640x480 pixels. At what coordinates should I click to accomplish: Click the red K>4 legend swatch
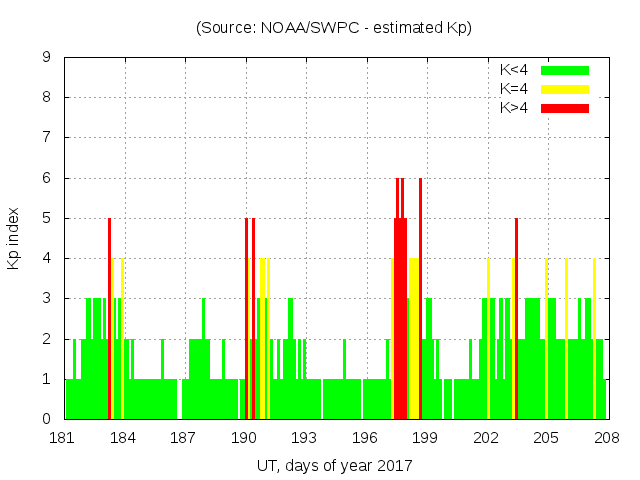(565, 107)
